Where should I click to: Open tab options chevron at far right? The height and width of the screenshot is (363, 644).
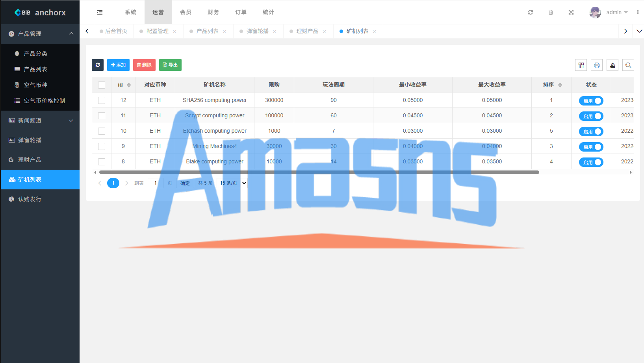(639, 31)
